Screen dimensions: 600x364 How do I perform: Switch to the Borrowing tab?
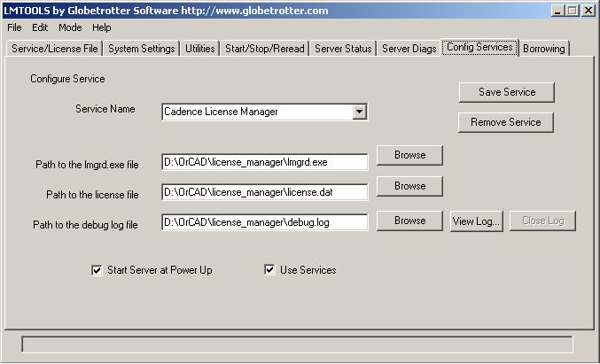[x=544, y=49]
